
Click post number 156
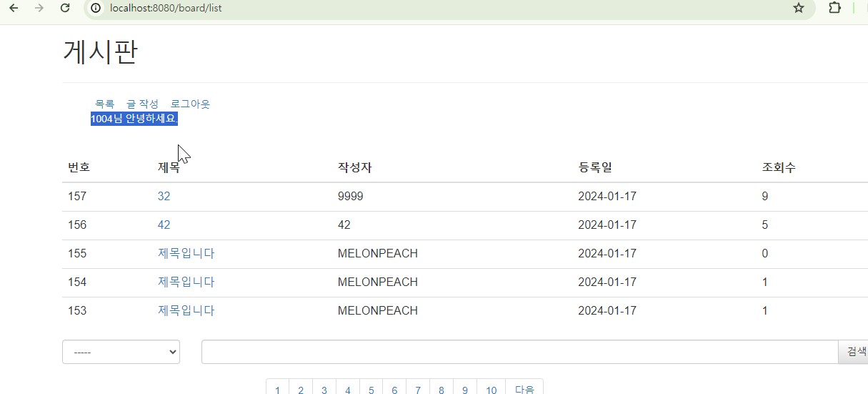(x=77, y=225)
